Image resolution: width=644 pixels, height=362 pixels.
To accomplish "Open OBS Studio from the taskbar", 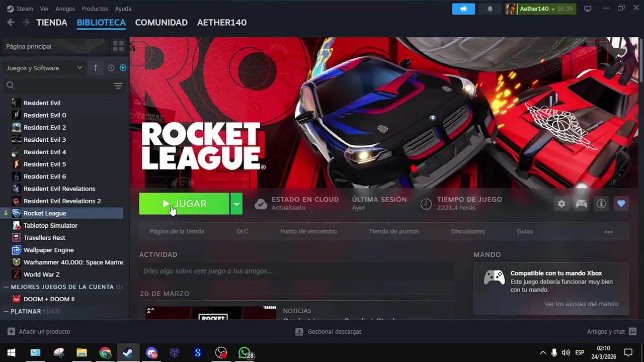I will pyautogui.click(x=221, y=353).
